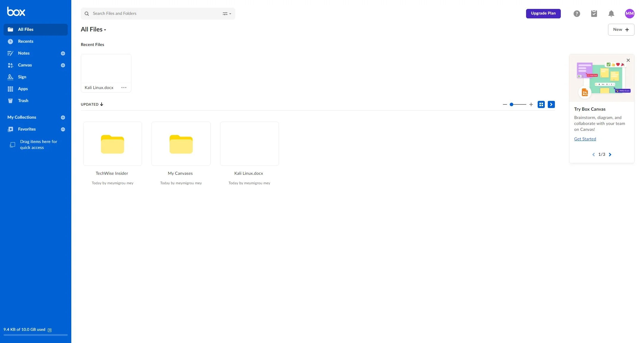Open the tasks checklist icon

coord(594,14)
